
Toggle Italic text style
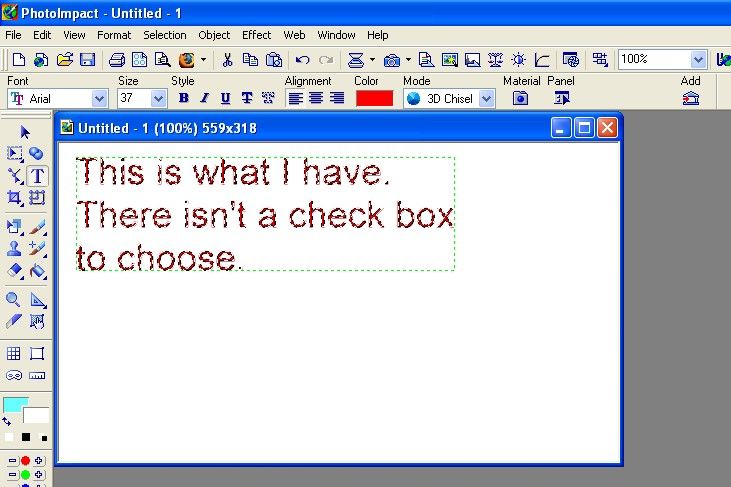click(x=204, y=98)
